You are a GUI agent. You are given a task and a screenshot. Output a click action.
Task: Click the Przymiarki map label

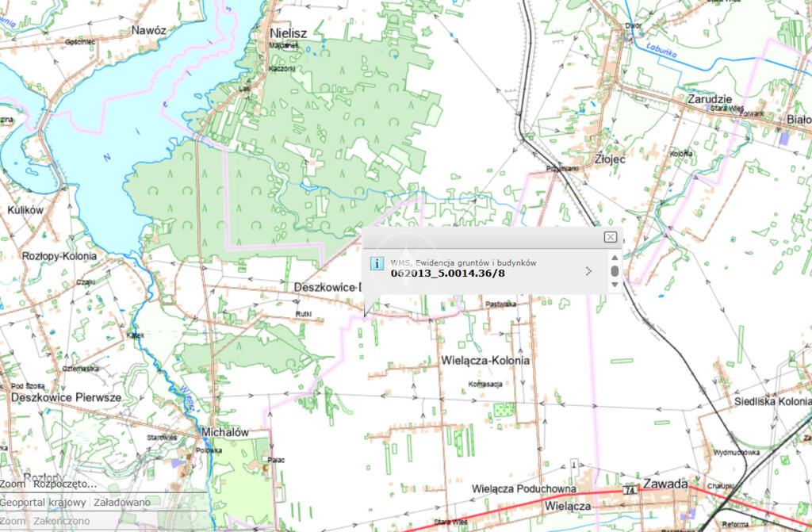[562, 169]
